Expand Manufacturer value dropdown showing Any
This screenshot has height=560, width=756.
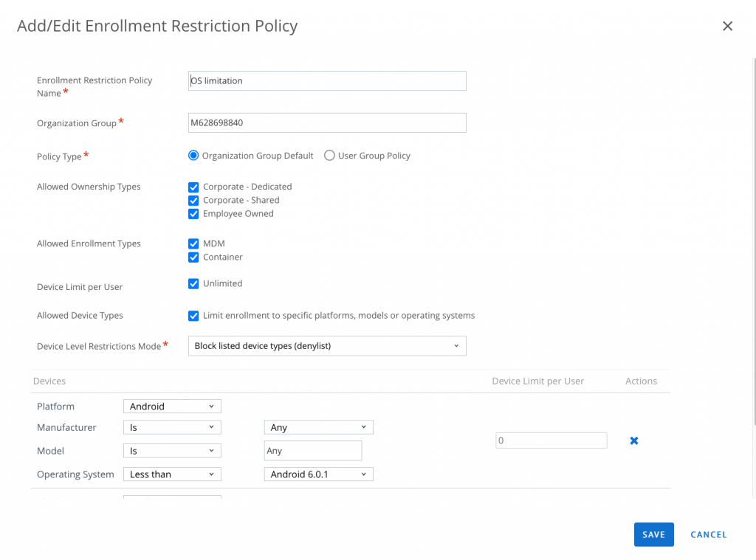(318, 427)
